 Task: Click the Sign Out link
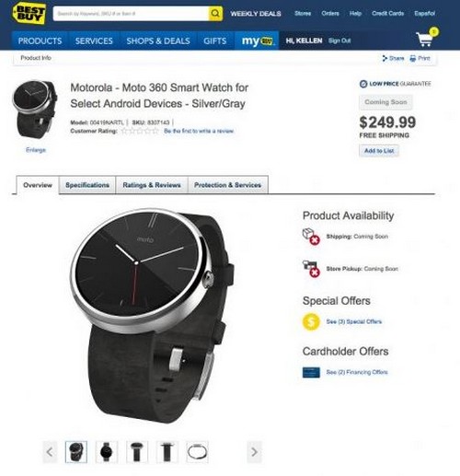pyautogui.click(x=339, y=41)
